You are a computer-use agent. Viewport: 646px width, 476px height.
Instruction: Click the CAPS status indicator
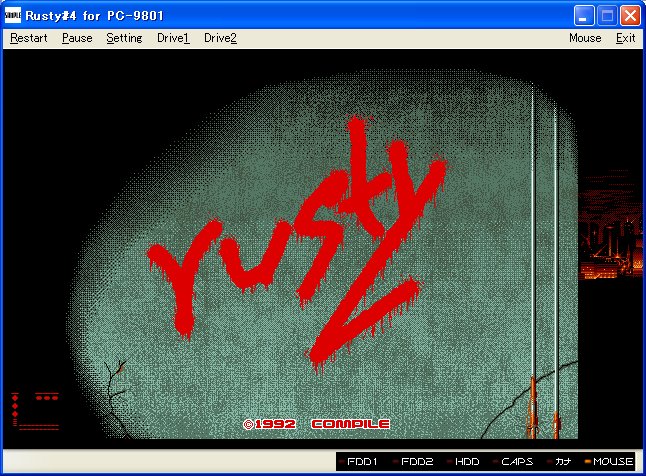click(513, 461)
